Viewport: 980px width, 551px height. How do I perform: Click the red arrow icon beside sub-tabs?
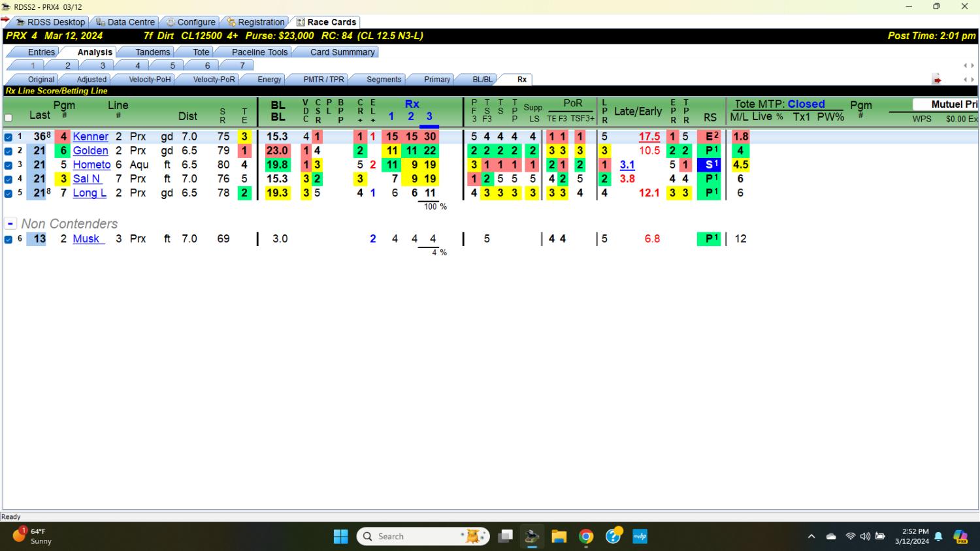point(937,80)
